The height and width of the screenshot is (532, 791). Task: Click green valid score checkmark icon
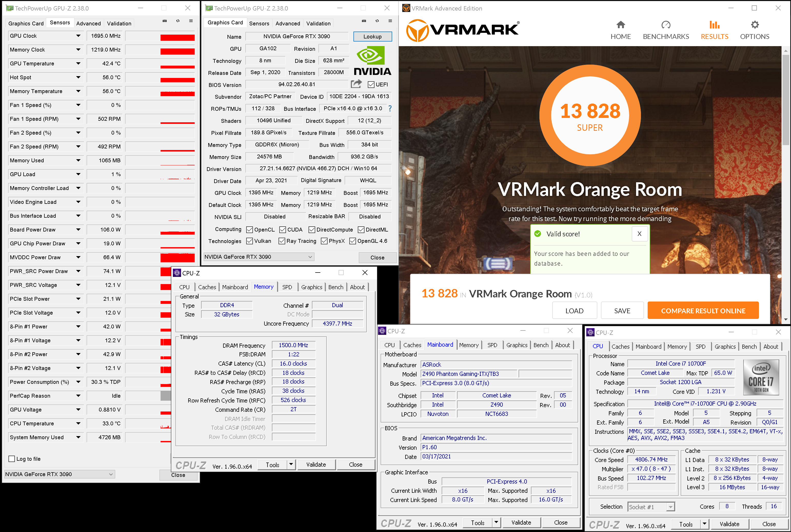(537, 234)
